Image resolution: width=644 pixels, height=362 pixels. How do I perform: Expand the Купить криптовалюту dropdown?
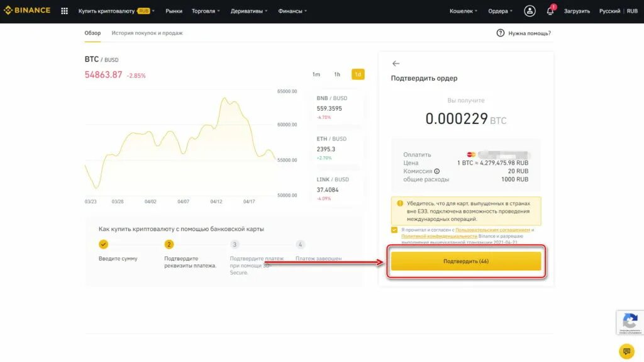pyautogui.click(x=116, y=11)
